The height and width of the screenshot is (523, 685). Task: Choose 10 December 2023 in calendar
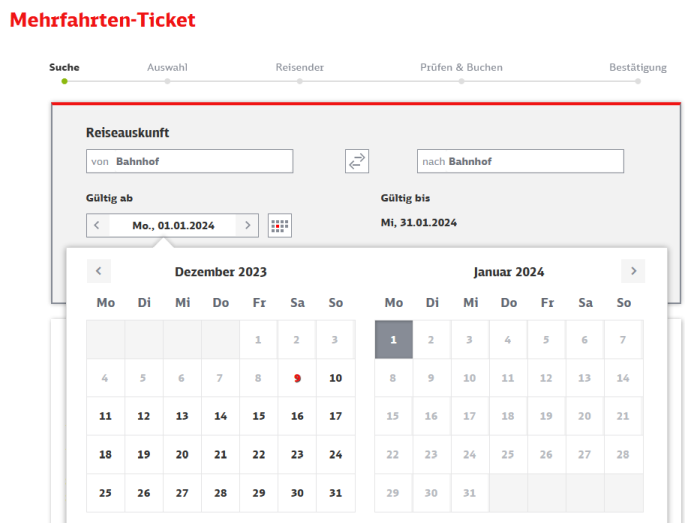click(x=336, y=378)
